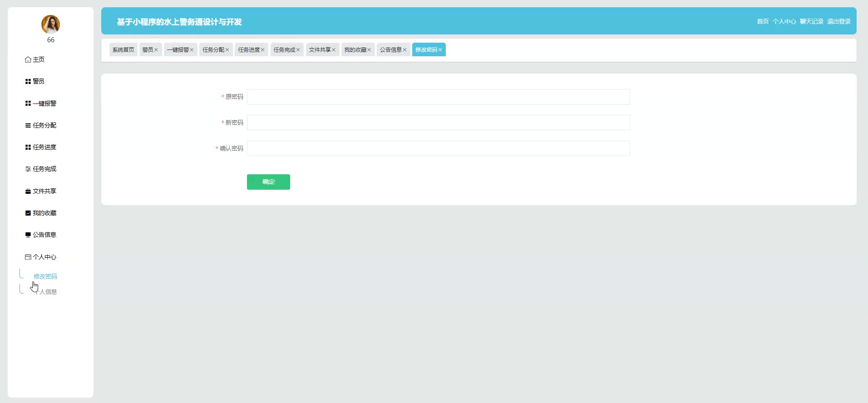Screen dimensions: 868x403
Task: Close the 任务完成 tab
Action: point(298,50)
